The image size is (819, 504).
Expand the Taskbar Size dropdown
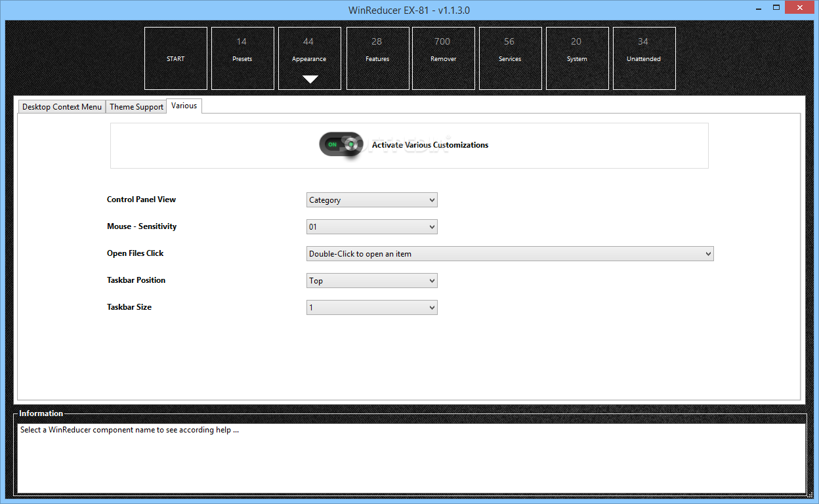tap(371, 308)
